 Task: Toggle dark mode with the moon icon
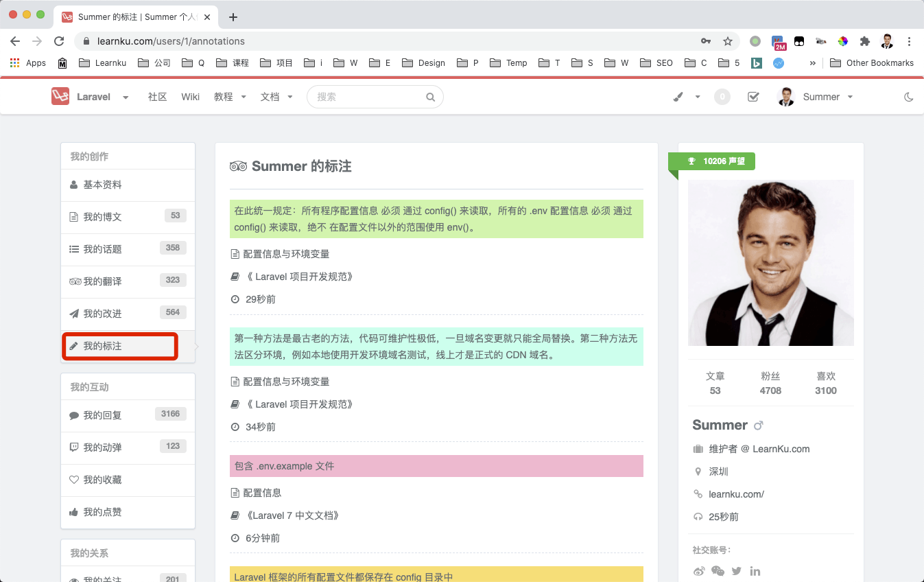tap(909, 97)
